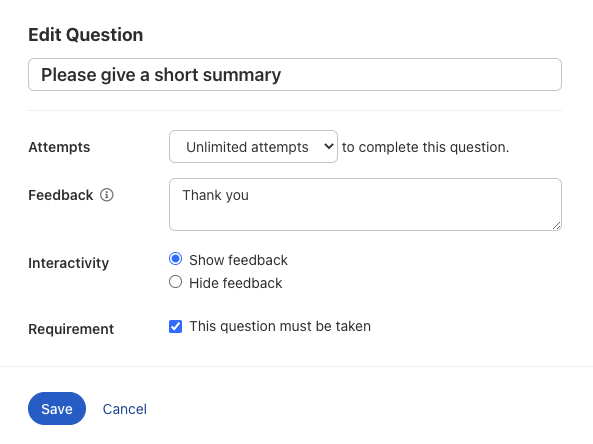Click the Attempts field label
Viewport: 593px width, 444px height.
59,147
